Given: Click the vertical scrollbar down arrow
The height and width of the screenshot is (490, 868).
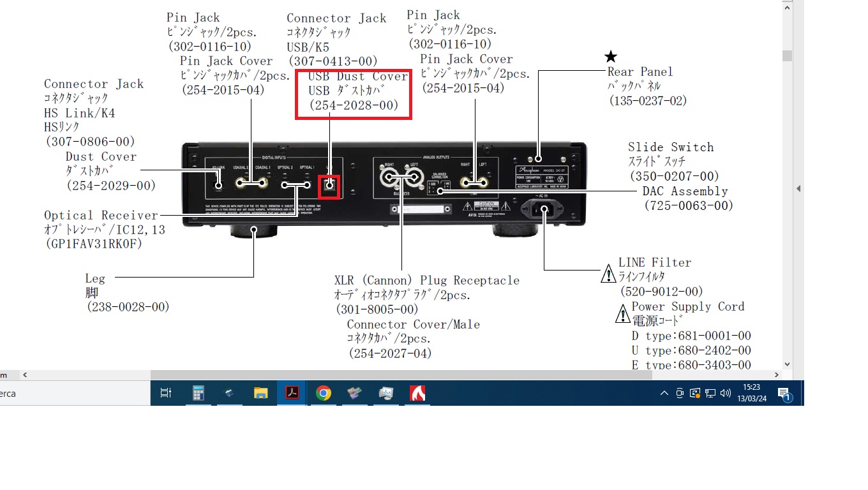Looking at the screenshot, I should coord(787,364).
